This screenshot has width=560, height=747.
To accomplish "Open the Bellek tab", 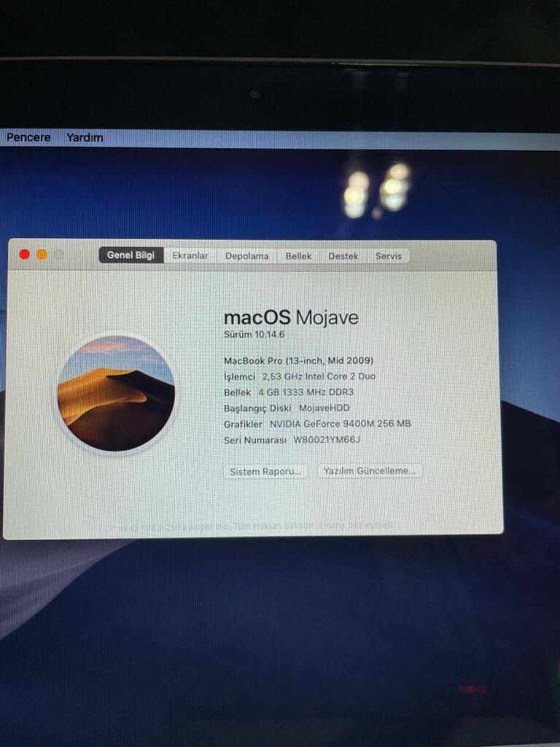I will click(x=298, y=256).
